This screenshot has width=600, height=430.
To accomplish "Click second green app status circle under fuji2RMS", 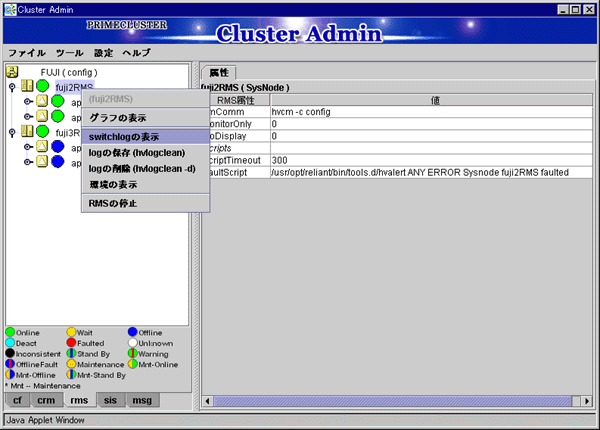I will click(x=58, y=116).
